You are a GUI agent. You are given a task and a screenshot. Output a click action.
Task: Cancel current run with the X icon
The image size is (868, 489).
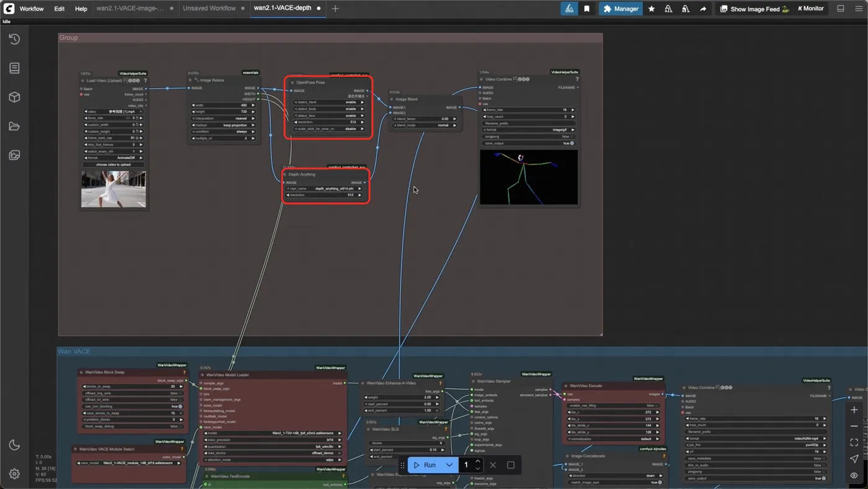(x=493, y=465)
